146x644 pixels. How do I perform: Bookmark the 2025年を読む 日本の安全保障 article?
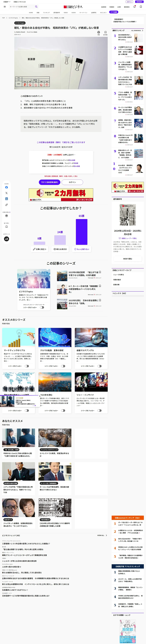(100, 300)
